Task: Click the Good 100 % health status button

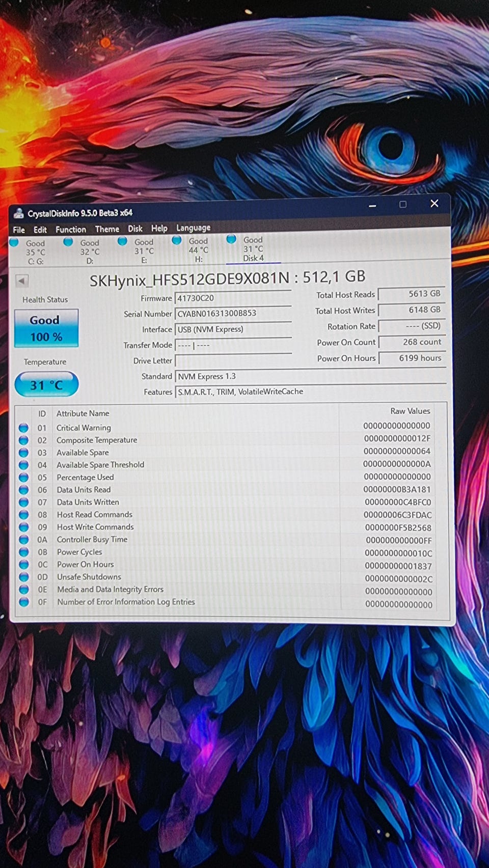Action: point(46,328)
